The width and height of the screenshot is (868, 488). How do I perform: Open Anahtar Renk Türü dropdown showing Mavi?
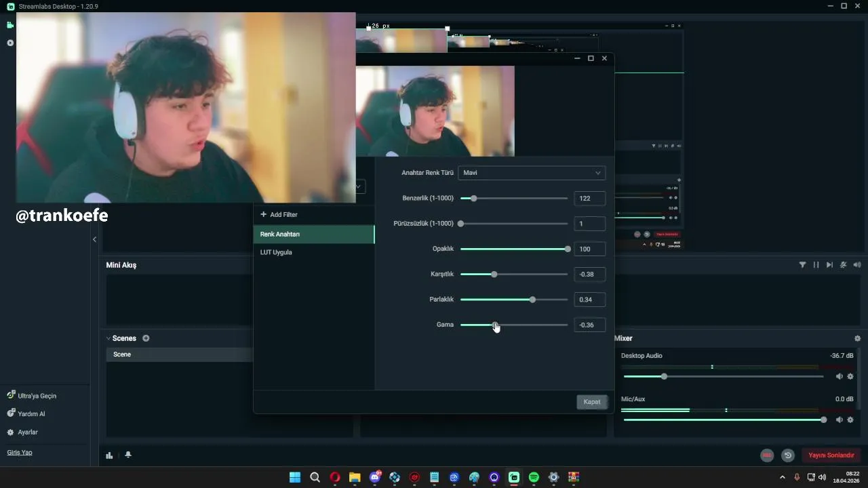(532, 173)
